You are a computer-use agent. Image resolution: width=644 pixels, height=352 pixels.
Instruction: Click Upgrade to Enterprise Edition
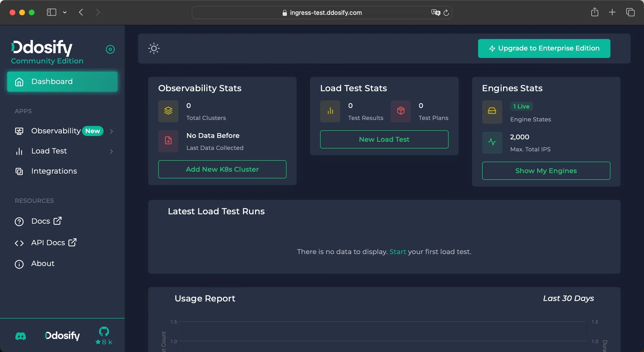(x=544, y=48)
